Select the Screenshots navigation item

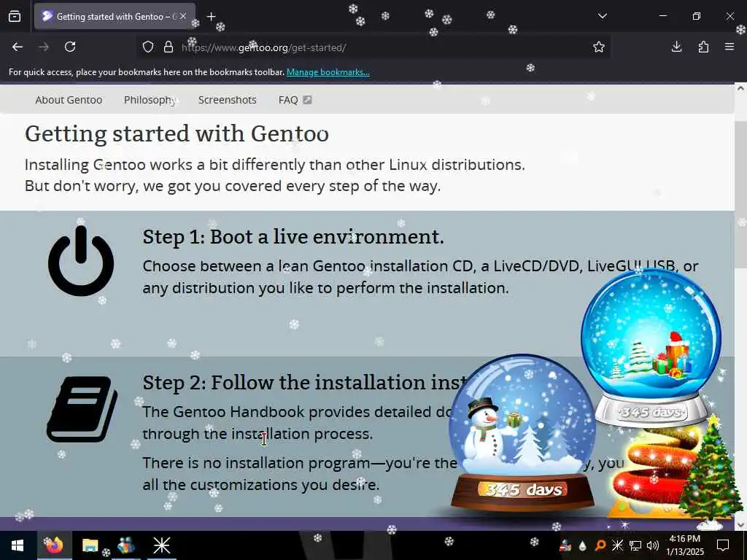click(x=228, y=100)
